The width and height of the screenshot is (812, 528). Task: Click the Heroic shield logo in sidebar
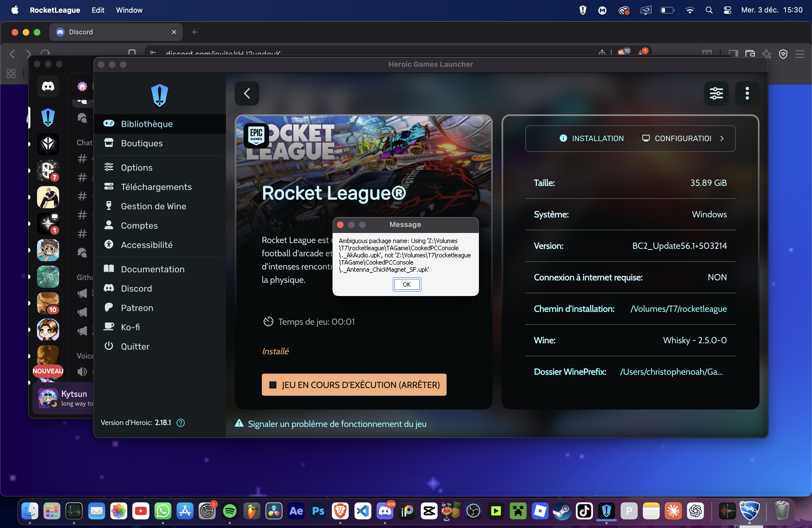[159, 96]
